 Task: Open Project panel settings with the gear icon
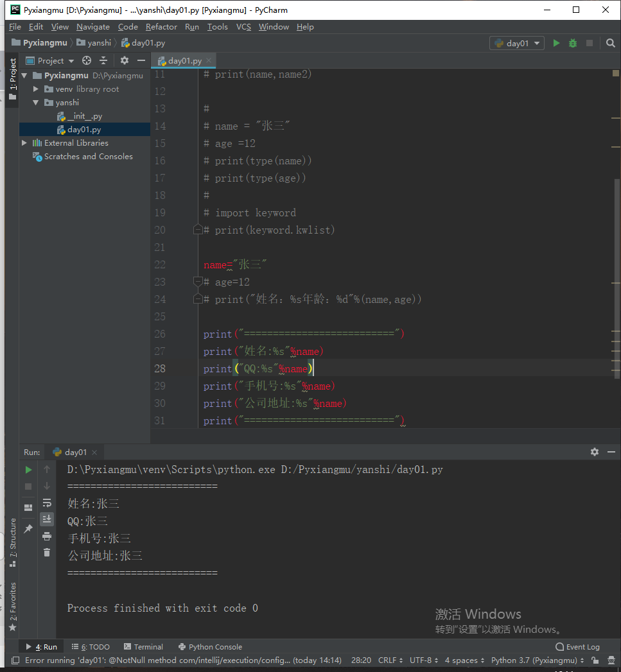click(x=125, y=60)
